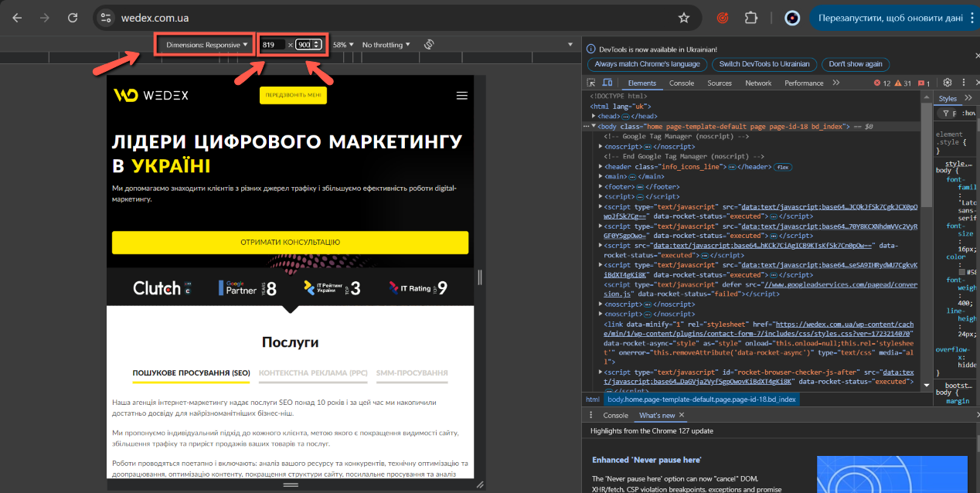Screen dimensions: 980x493
Task: Open the WEDEX hamburger menu
Action: [x=462, y=96]
